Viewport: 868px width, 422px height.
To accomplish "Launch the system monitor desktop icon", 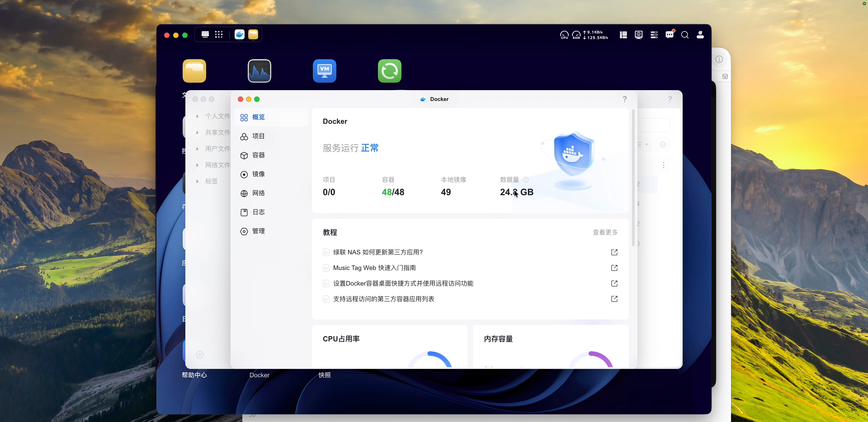I will [259, 71].
